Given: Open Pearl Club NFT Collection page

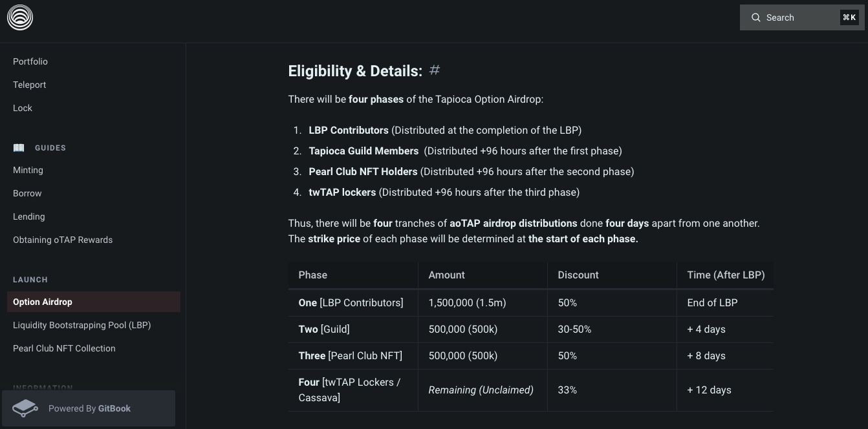Looking at the screenshot, I should pyautogui.click(x=64, y=348).
